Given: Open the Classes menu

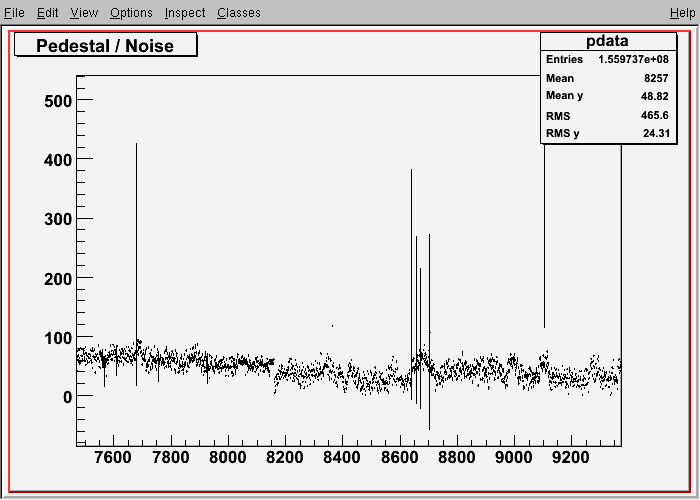Looking at the screenshot, I should point(239,12).
